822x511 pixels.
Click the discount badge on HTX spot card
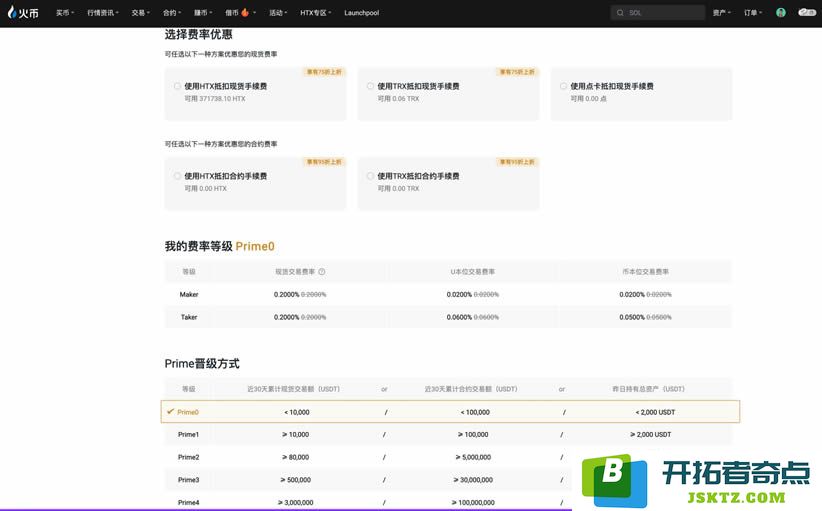pos(324,72)
